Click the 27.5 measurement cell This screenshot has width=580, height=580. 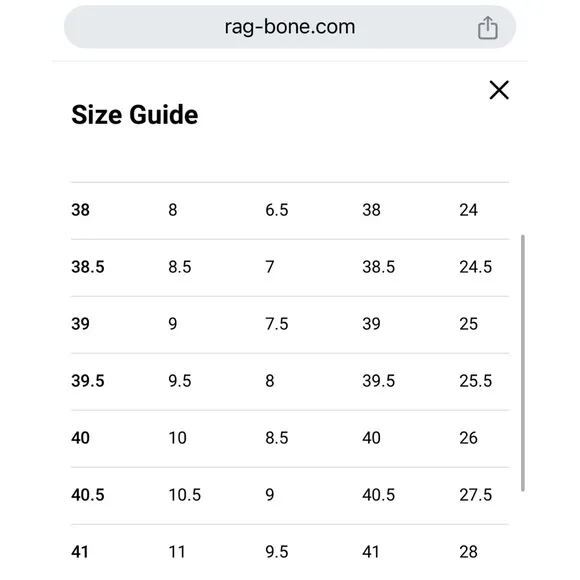[476, 495]
